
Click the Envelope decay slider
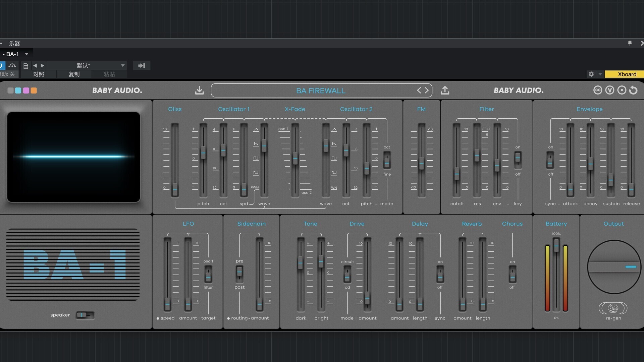(590, 160)
